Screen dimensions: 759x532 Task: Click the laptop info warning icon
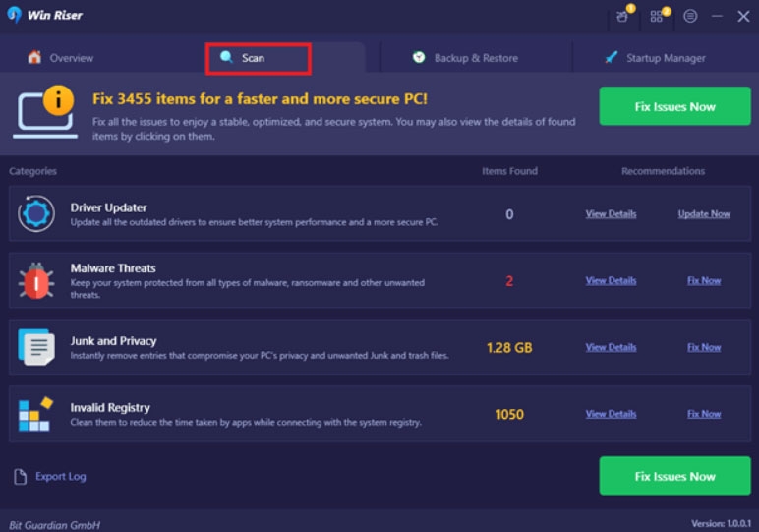45,112
